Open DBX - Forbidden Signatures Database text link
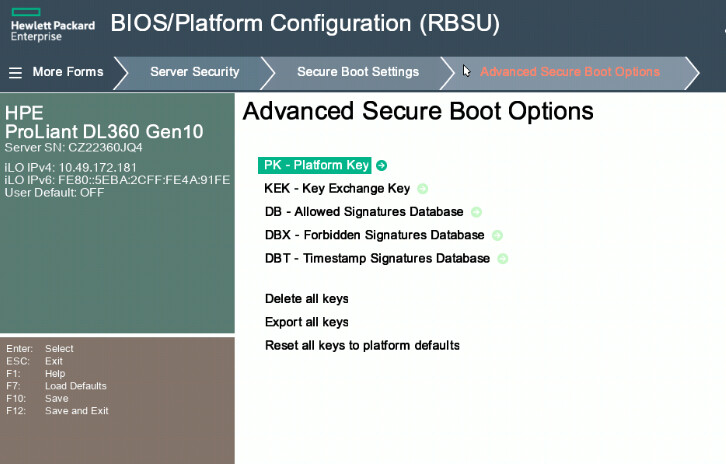Image resolution: width=726 pixels, height=464 pixels. 374,235
